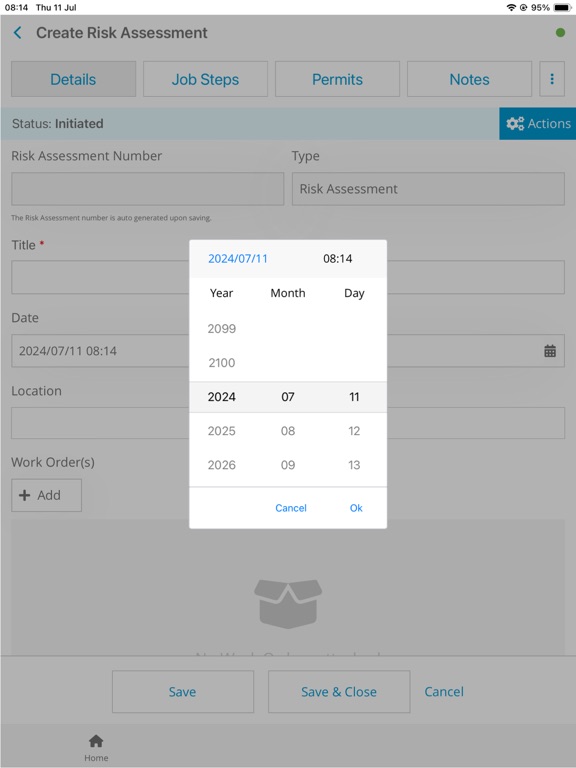Screen dimensions: 576x768
Task: Add a work order with Add button
Action: pyautogui.click(x=47, y=495)
